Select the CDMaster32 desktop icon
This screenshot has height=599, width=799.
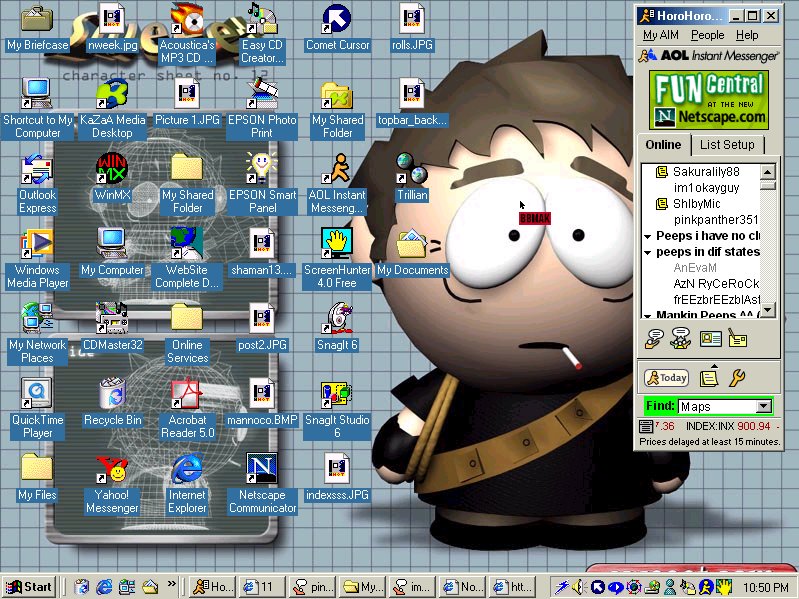click(x=112, y=328)
